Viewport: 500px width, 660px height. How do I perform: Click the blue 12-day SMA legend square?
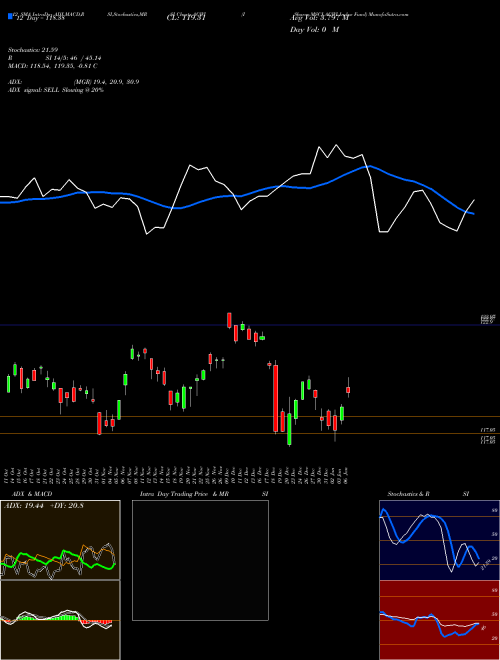tap(10, 16)
